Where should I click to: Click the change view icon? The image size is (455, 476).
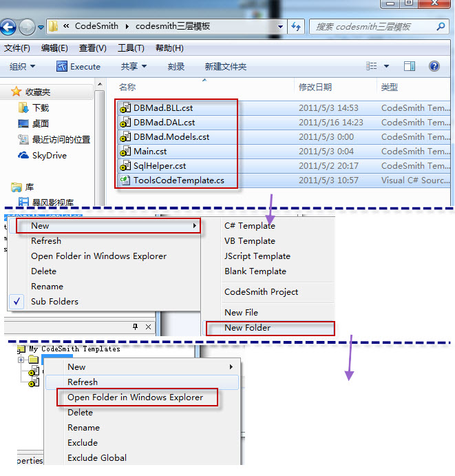click(372, 66)
